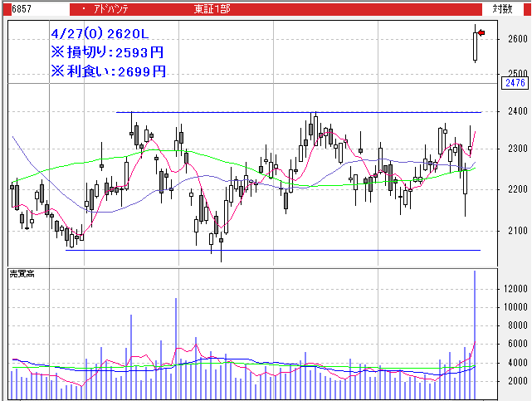Click the 売買高 volume panel label
The height and width of the screenshot is (401, 532).
click(22, 273)
